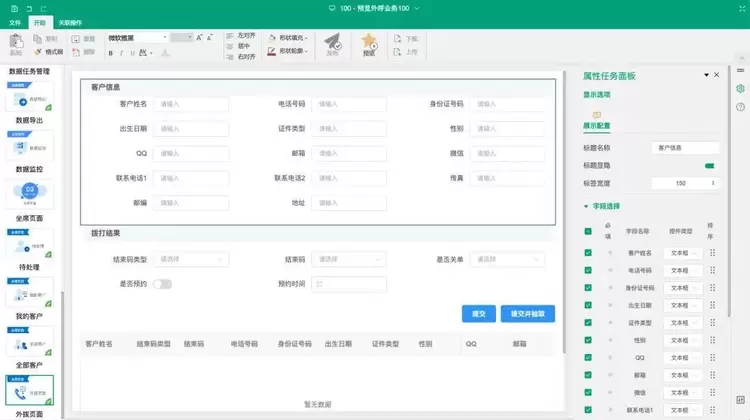Viewport: 750px width, 420px height.
Task: Open the 是否关单 dropdown
Action: point(509,259)
